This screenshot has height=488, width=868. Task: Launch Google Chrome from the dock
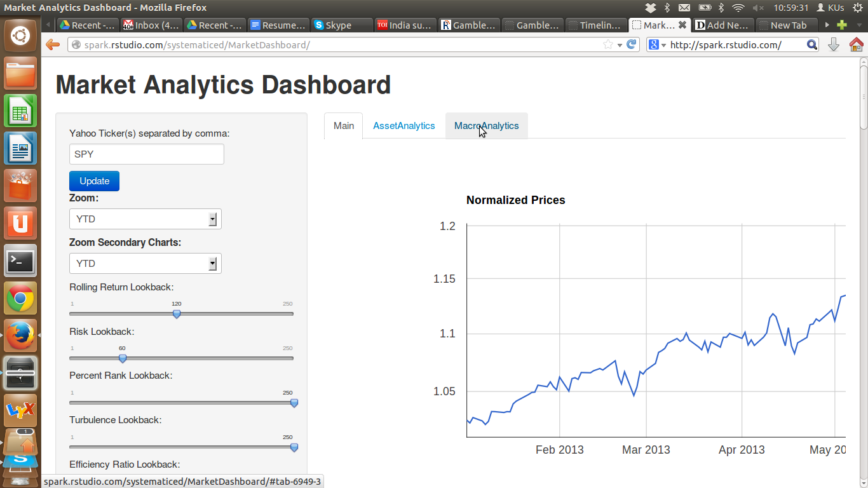point(20,298)
